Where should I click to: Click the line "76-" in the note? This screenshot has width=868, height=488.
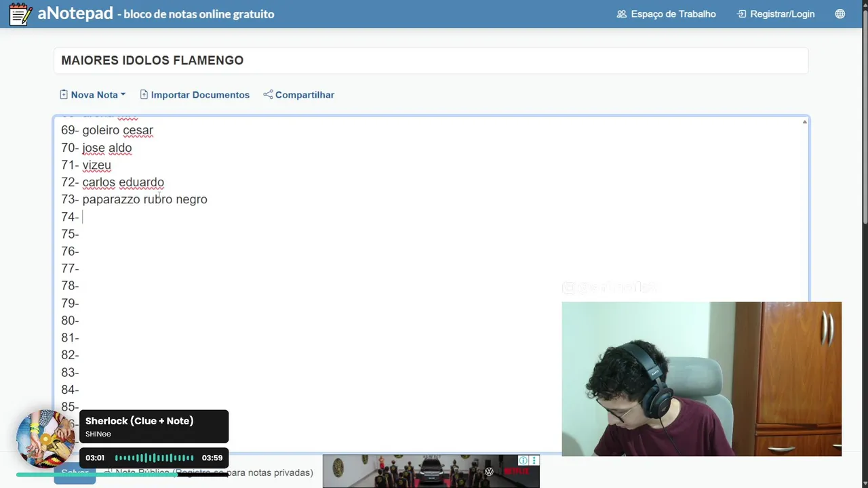pyautogui.click(x=70, y=251)
